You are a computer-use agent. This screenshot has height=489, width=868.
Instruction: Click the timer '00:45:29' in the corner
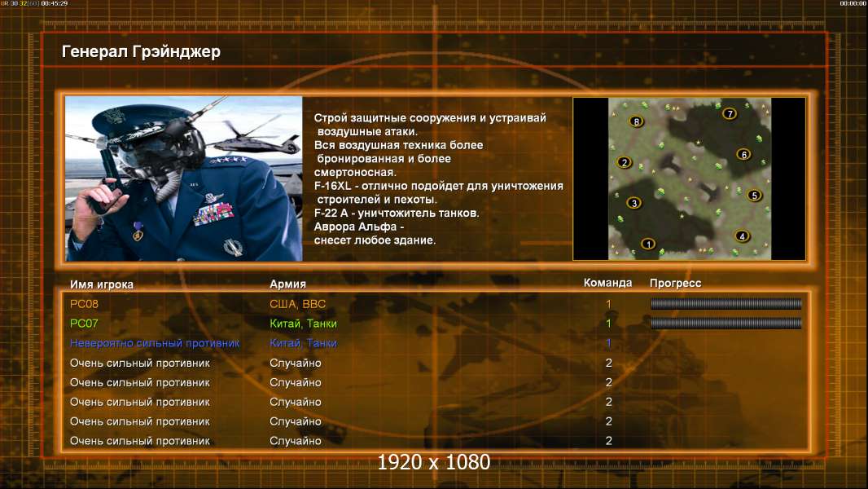click(x=55, y=3)
